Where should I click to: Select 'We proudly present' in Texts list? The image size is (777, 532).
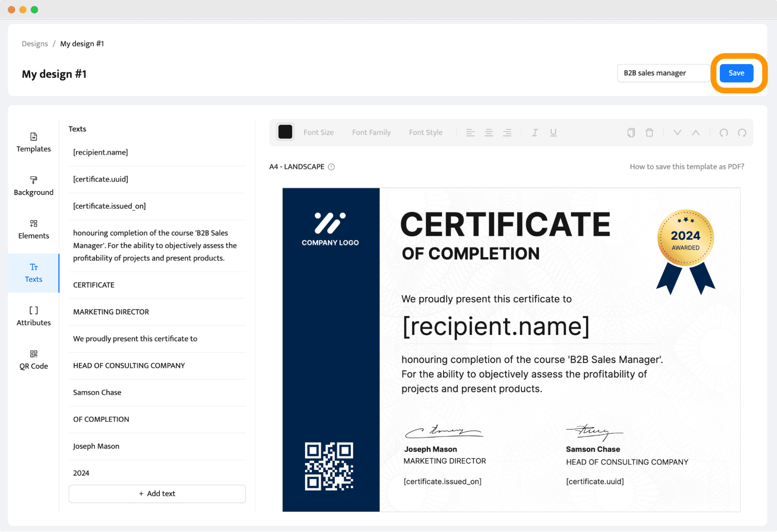[157, 338]
